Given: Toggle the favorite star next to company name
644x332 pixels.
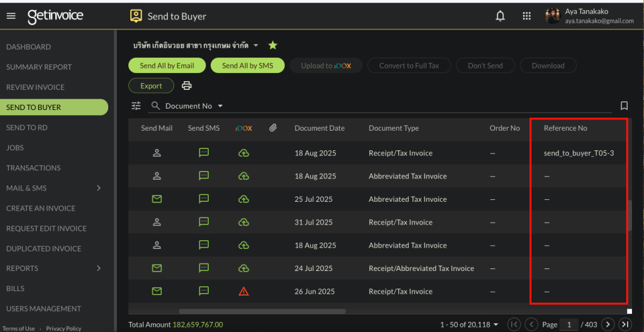Looking at the screenshot, I should [273, 45].
